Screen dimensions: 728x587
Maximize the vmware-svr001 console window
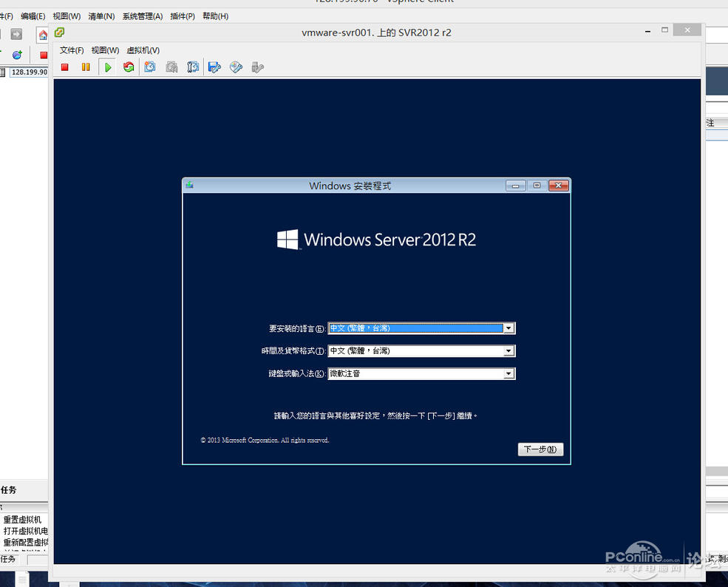pos(665,30)
